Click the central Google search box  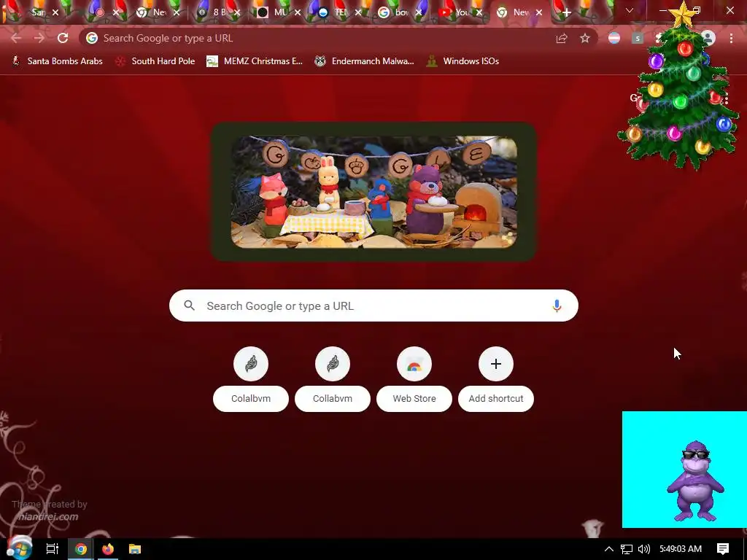(373, 306)
